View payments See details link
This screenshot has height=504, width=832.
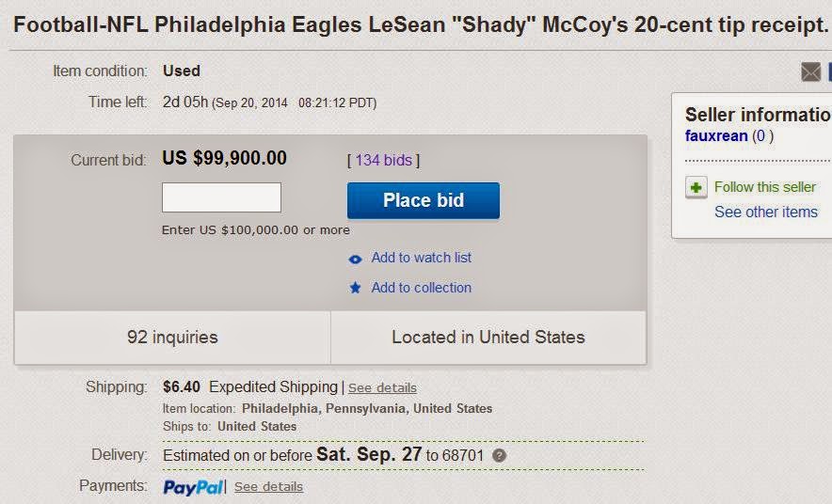268,487
